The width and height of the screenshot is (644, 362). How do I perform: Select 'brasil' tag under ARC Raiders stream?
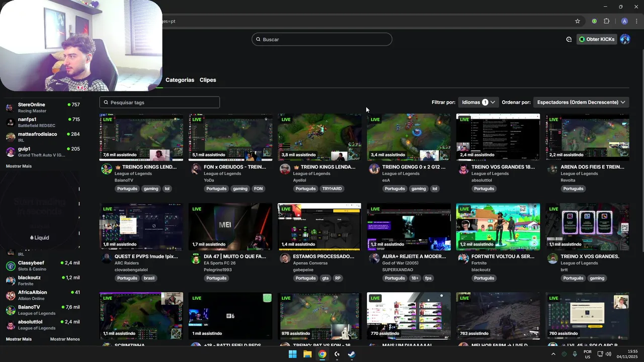tap(149, 278)
